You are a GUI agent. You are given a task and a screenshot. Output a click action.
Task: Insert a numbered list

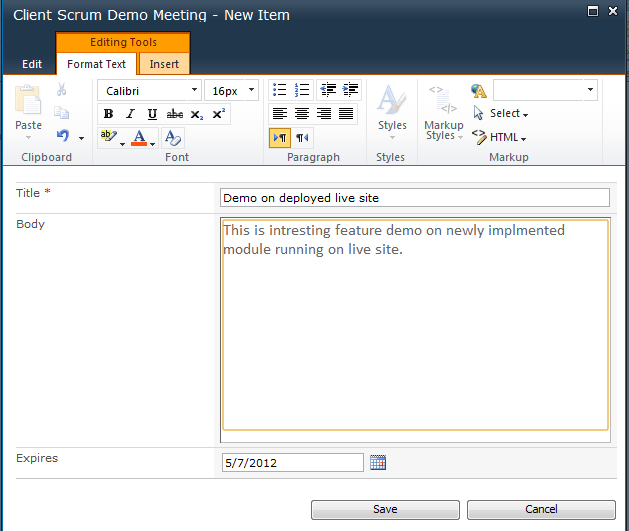(x=302, y=89)
